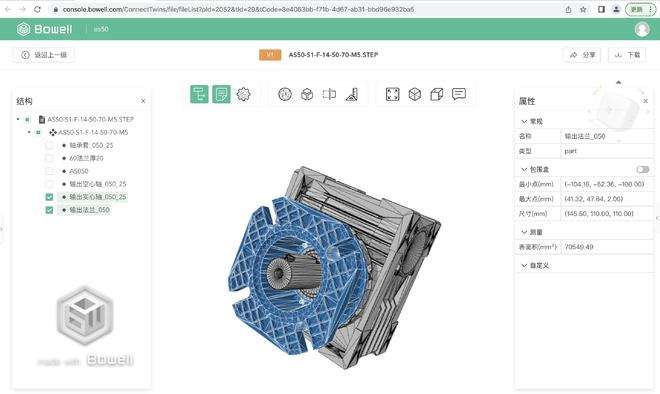This screenshot has width=660, height=394.
Task: Click the browser share page icon
Action: [x=569, y=9]
